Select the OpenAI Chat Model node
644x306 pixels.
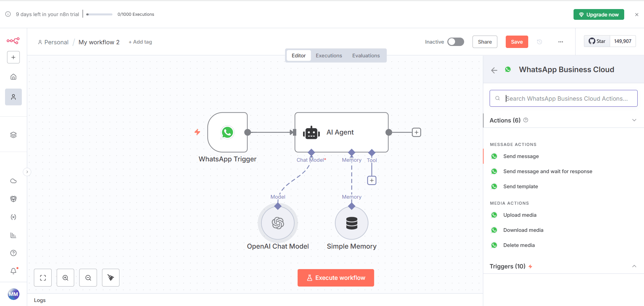click(x=278, y=223)
